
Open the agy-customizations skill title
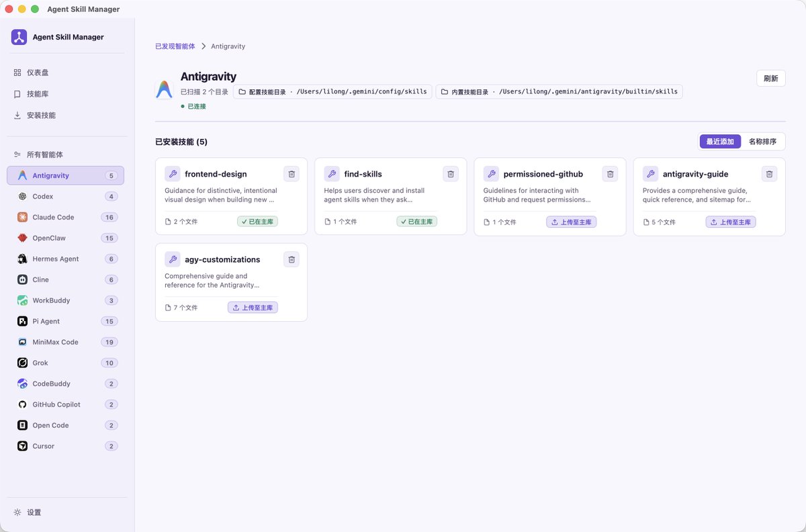click(x=222, y=259)
